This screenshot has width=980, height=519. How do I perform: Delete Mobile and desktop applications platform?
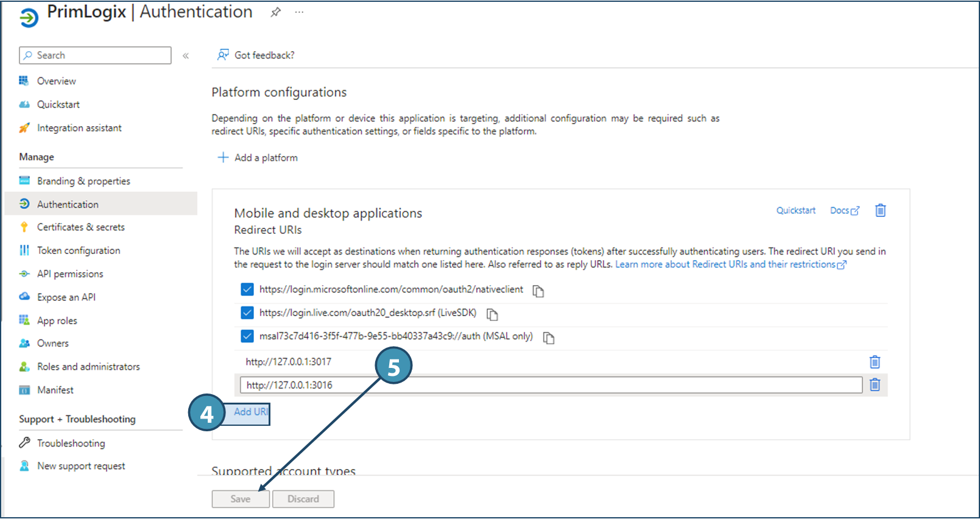coord(880,211)
